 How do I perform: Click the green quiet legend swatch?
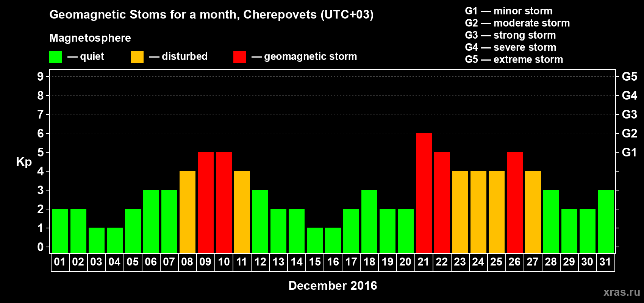click(56, 57)
